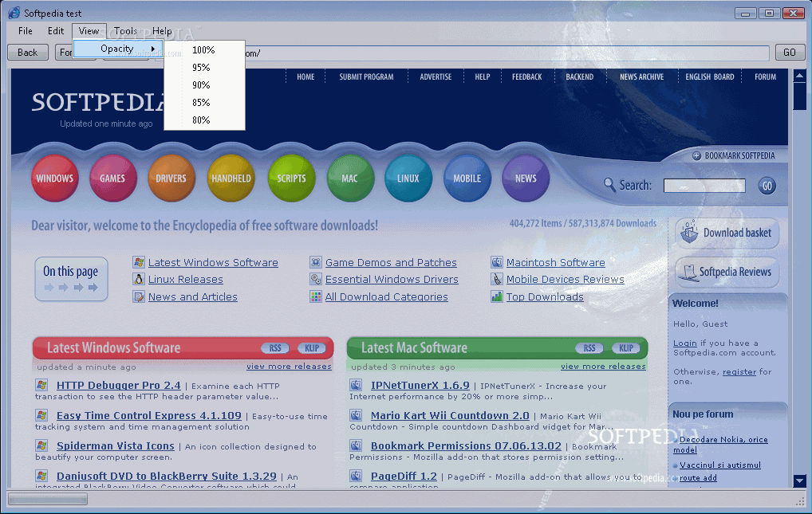Open the blue MOBILE category ball
Screen dimensions: 812x514
pos(467,178)
